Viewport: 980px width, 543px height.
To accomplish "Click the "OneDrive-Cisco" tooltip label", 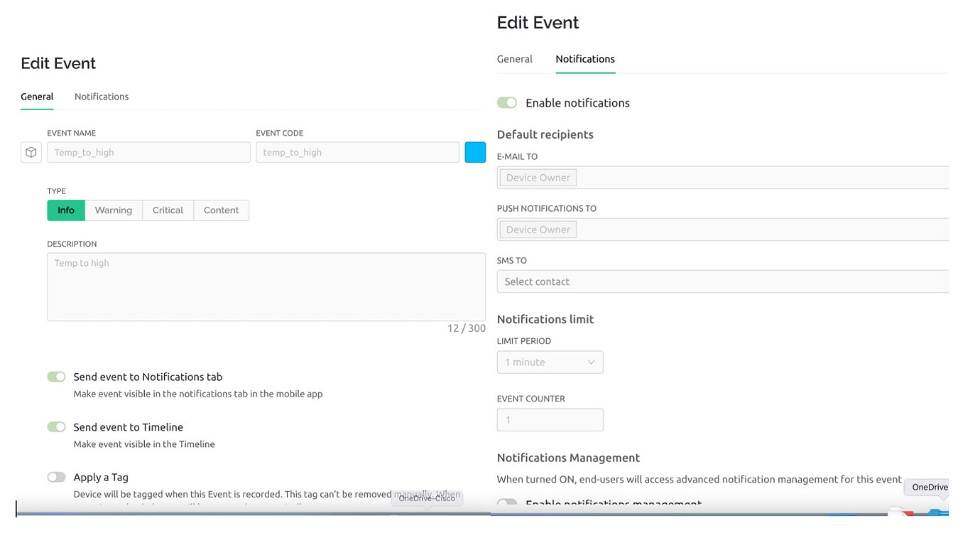I will tap(427, 498).
